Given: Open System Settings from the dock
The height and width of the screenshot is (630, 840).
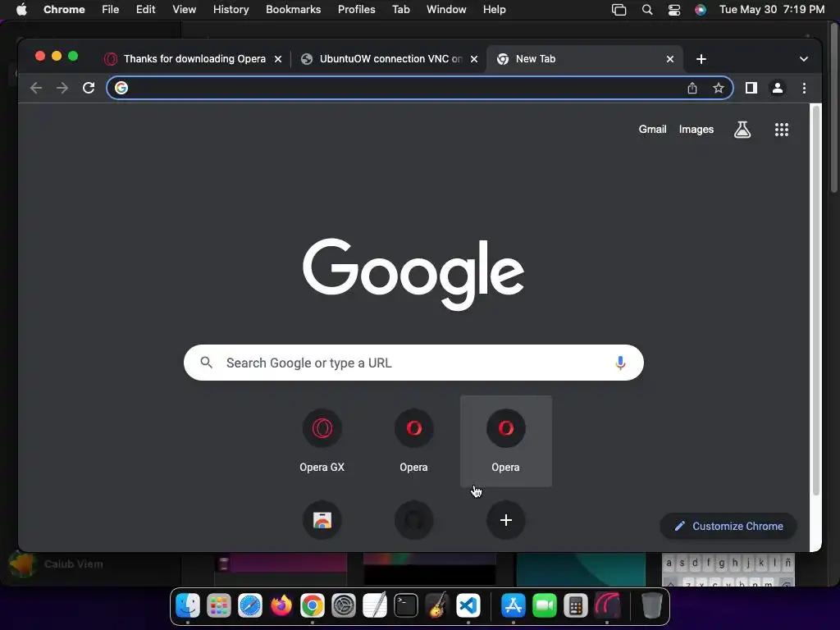Looking at the screenshot, I should point(344,606).
